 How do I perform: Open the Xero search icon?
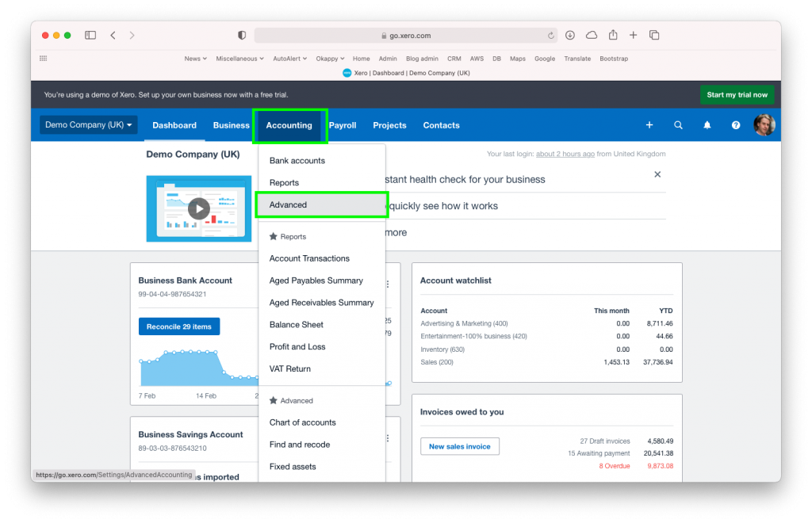[x=678, y=125]
